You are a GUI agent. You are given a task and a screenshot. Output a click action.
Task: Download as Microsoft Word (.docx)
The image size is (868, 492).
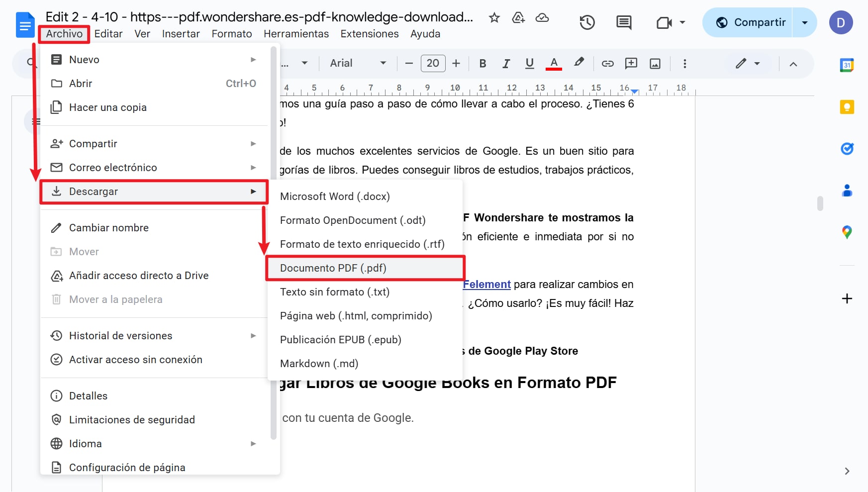click(x=365, y=197)
